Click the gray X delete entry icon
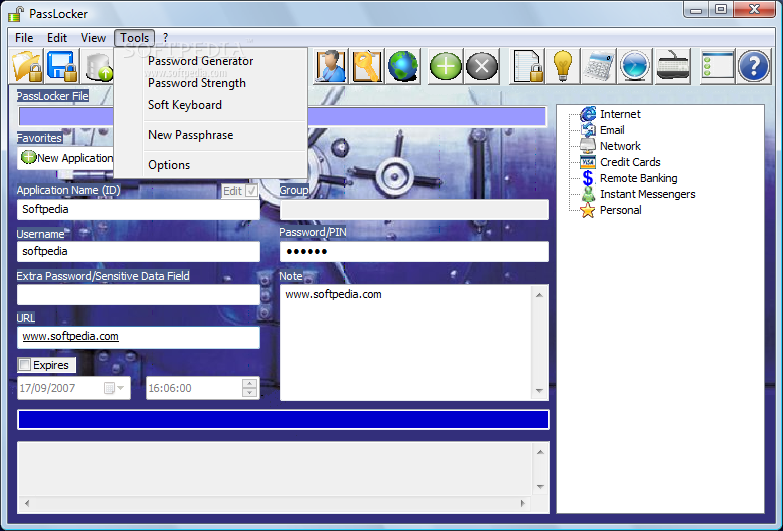 click(x=482, y=66)
